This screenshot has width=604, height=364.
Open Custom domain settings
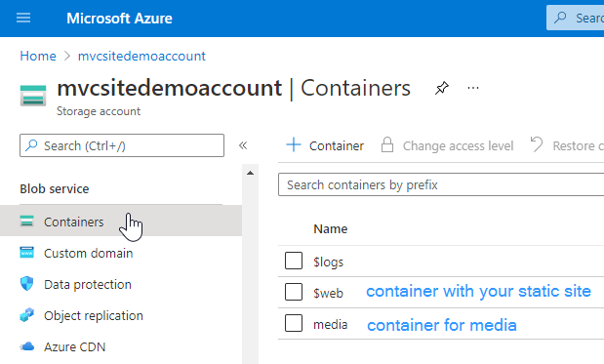pyautogui.click(x=88, y=253)
